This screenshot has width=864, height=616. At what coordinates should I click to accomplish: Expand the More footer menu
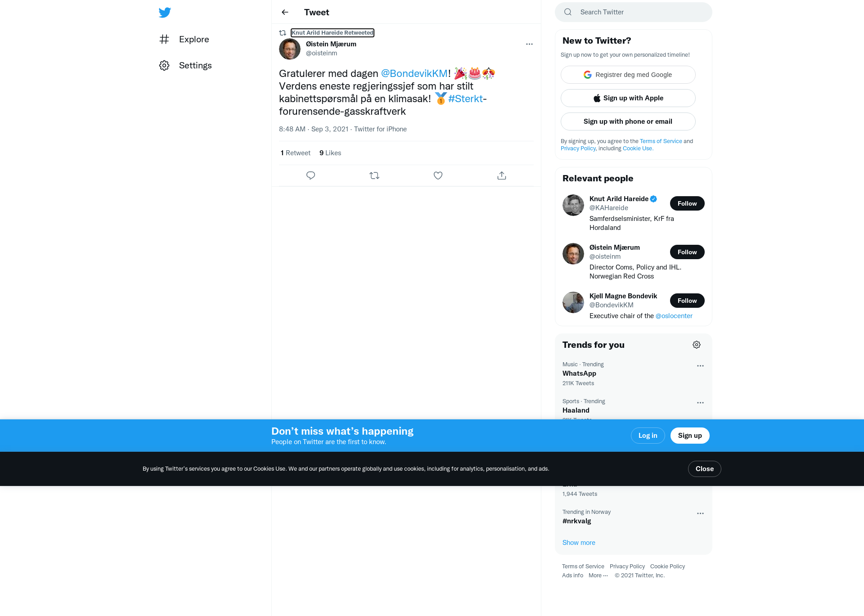pos(598,576)
